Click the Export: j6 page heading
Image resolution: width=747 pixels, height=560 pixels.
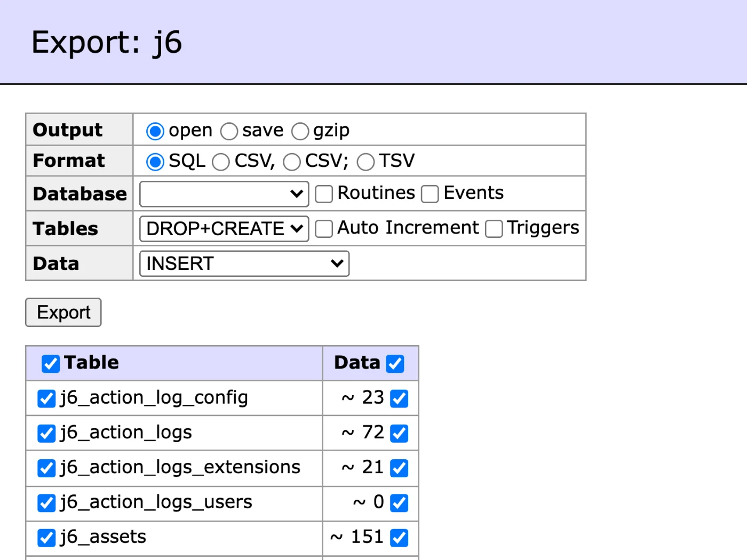point(107,42)
